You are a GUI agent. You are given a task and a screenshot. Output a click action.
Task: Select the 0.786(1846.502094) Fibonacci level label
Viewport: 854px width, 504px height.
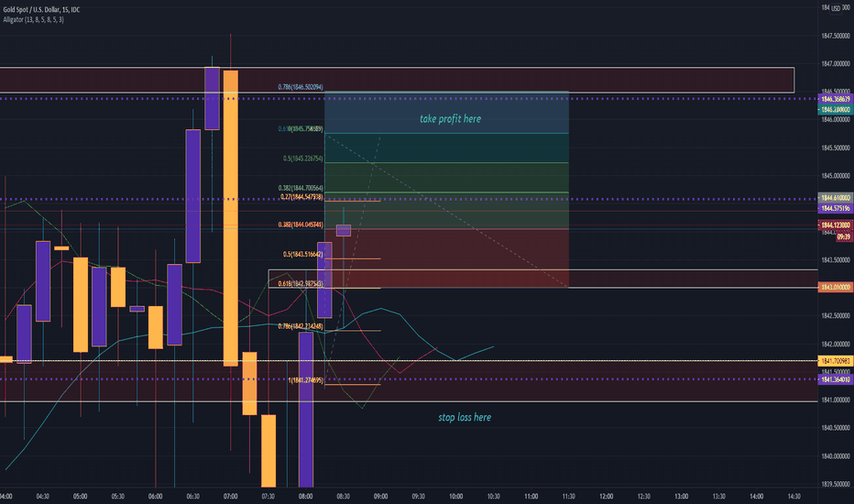click(x=301, y=87)
